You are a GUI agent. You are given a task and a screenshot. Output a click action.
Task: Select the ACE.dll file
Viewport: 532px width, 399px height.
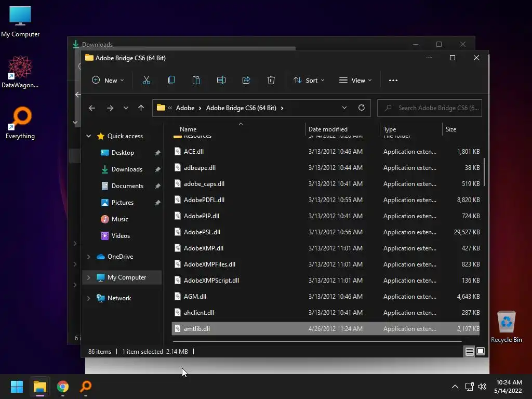click(326, 152)
